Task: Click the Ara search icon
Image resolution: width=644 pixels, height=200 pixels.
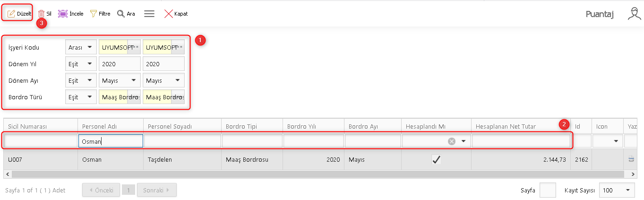Action: [x=120, y=14]
